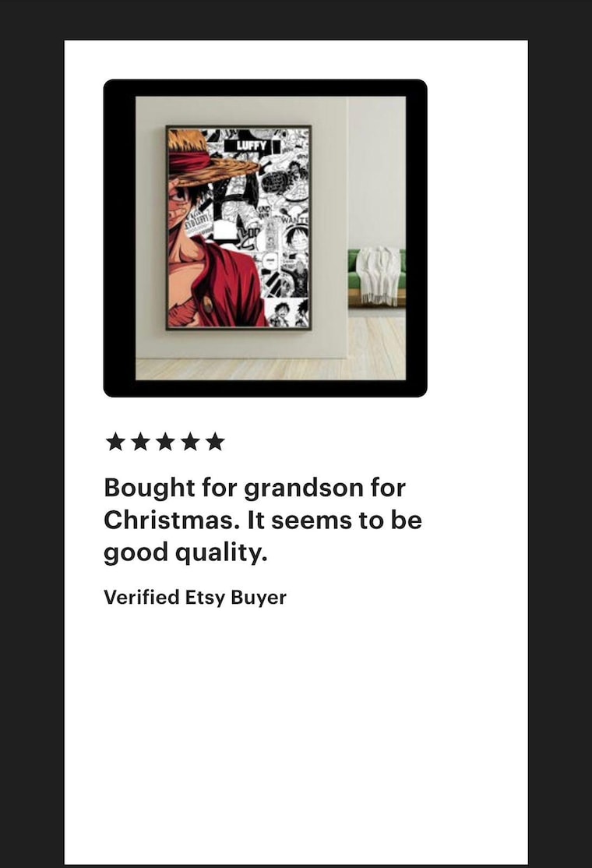Click the LUFFY label on the poster
The height and width of the screenshot is (868, 592).
(252, 146)
